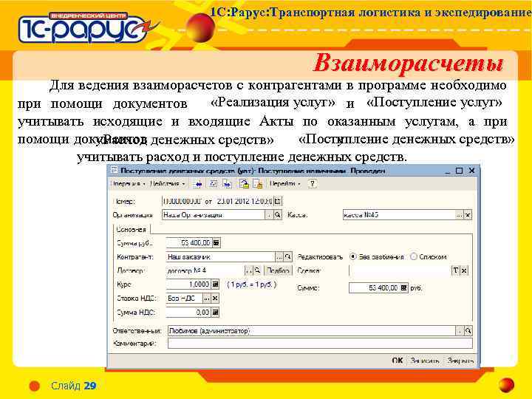The width and height of the screenshot is (532, 399).
Task: Clear the Ставка НДС field with its X
Action: coord(215,299)
